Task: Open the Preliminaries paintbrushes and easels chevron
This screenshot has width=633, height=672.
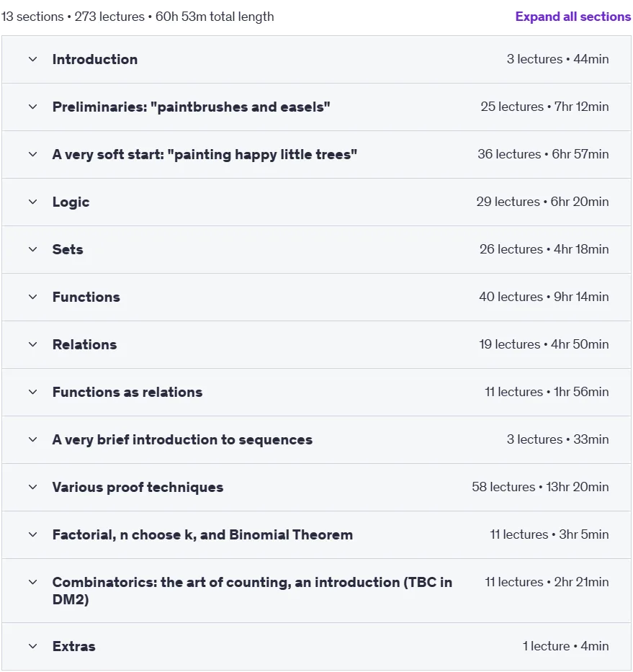Action: (33, 107)
